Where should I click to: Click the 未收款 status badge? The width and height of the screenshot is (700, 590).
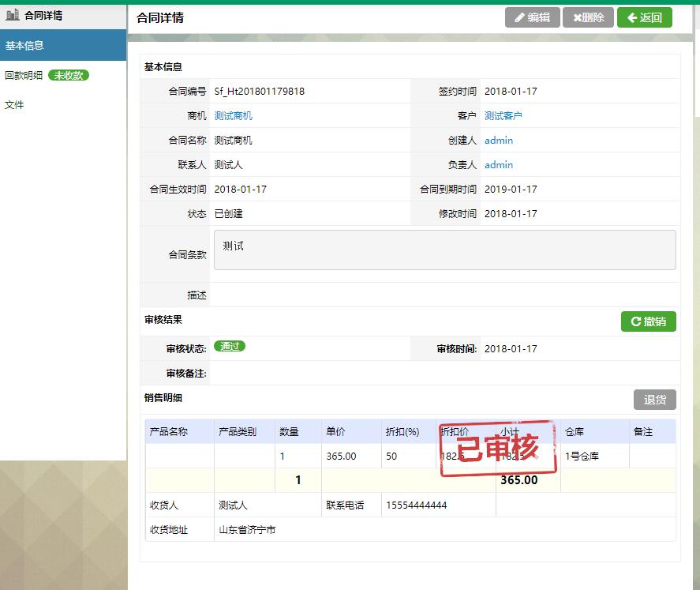point(69,76)
